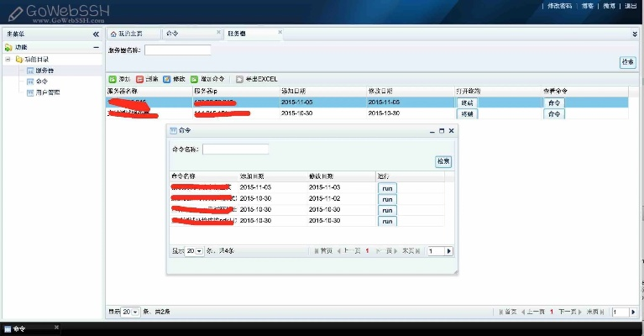Click the page number field in the main footer

(x=620, y=312)
